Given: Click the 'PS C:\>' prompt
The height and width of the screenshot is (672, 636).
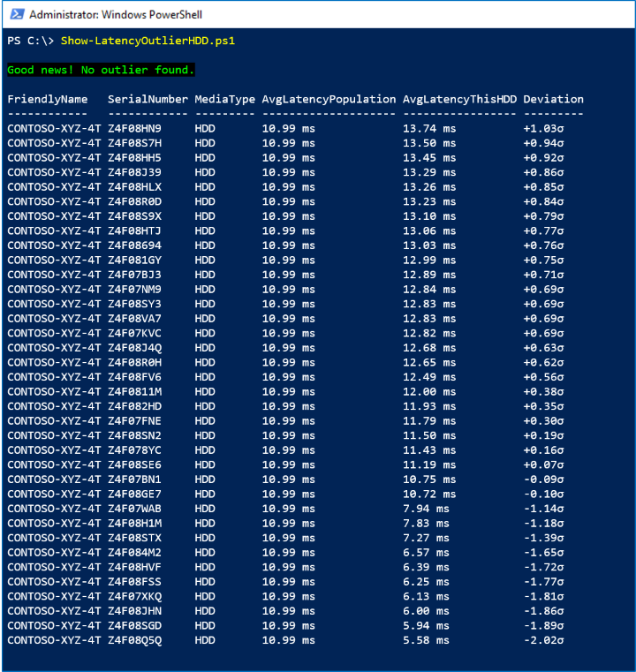Looking at the screenshot, I should 31,41.
